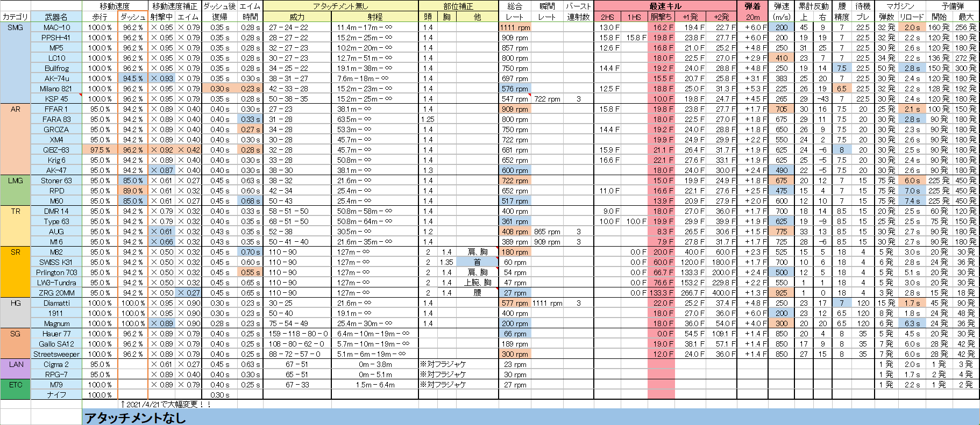Select the 首 body-part cell for SWISS K31

click(x=477, y=262)
